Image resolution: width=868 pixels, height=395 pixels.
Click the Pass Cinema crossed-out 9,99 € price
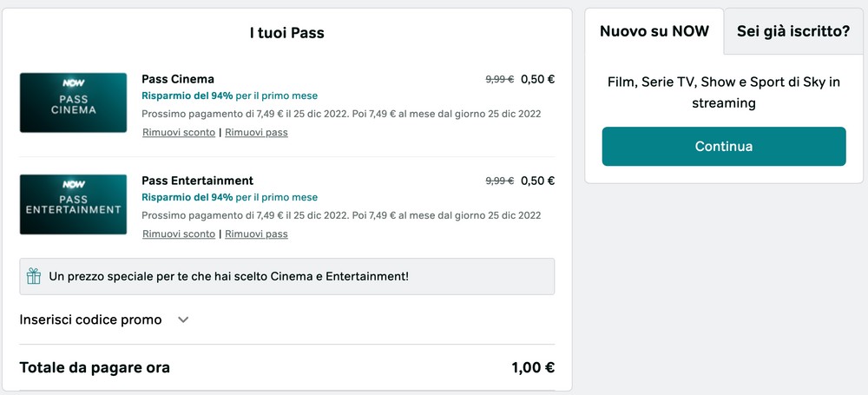[499, 79]
